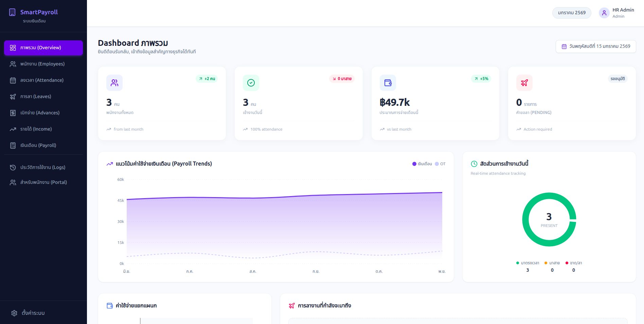644x324 pixels.
Task: Click the มกราคม 2569 month pill
Action: click(x=572, y=13)
